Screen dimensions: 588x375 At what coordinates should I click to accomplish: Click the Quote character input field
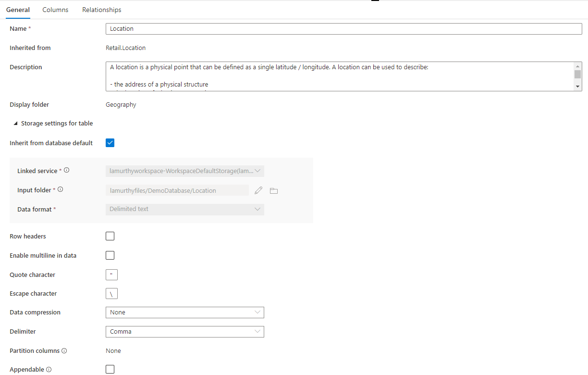[111, 275]
